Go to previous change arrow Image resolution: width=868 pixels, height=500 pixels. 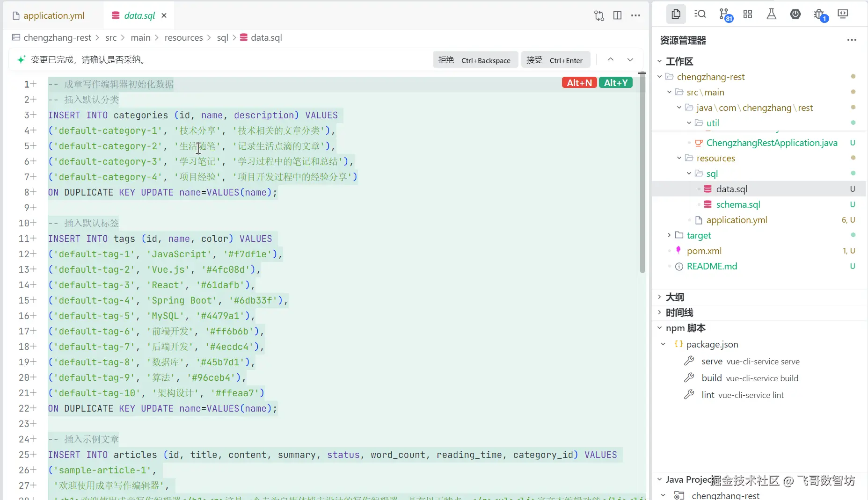[611, 59]
